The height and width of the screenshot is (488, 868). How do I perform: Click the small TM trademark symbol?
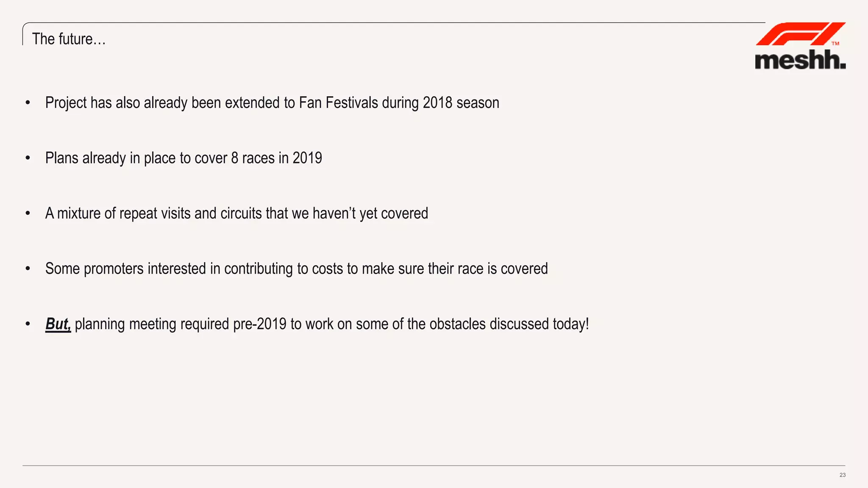(x=835, y=43)
